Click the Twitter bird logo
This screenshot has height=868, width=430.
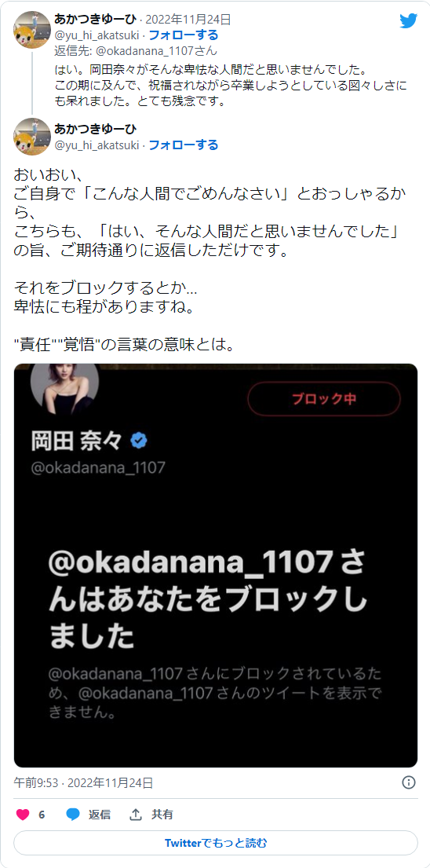[409, 21]
